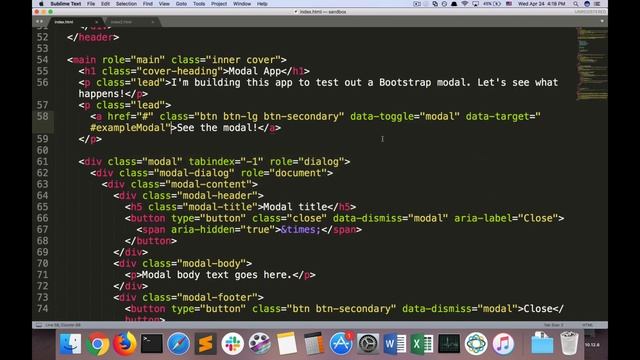Open the Goto menu
The width and height of the screenshot is (640, 360).
(x=181, y=4)
